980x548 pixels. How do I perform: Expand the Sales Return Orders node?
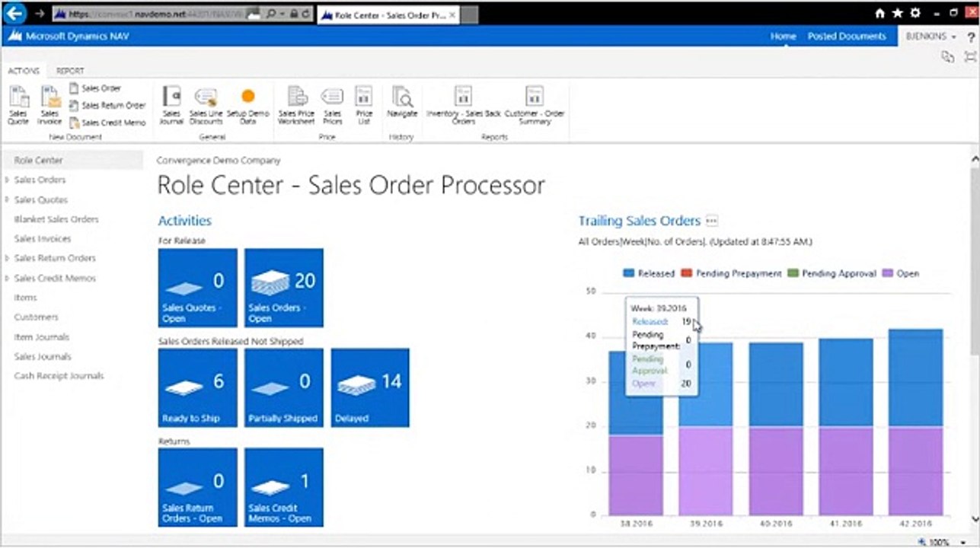point(7,259)
